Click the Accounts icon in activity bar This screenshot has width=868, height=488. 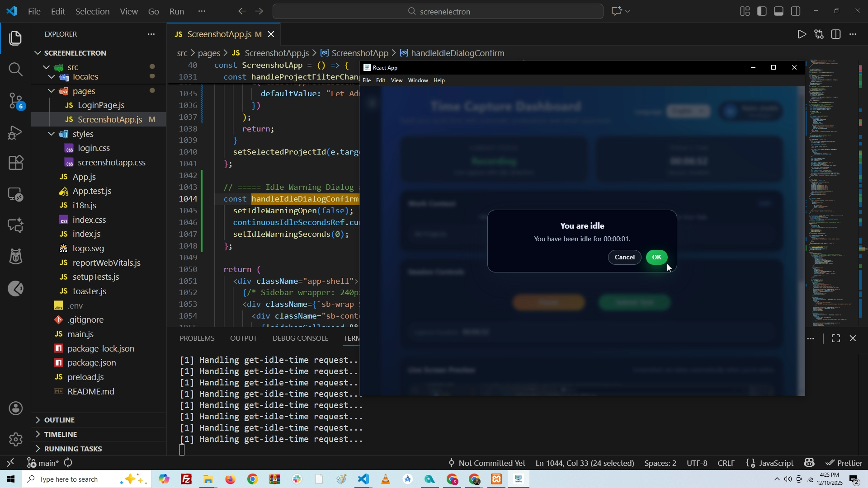[x=15, y=408]
